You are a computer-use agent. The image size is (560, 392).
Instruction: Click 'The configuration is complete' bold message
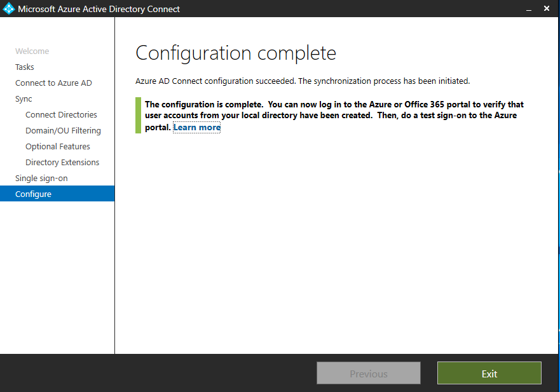pyautogui.click(x=334, y=116)
